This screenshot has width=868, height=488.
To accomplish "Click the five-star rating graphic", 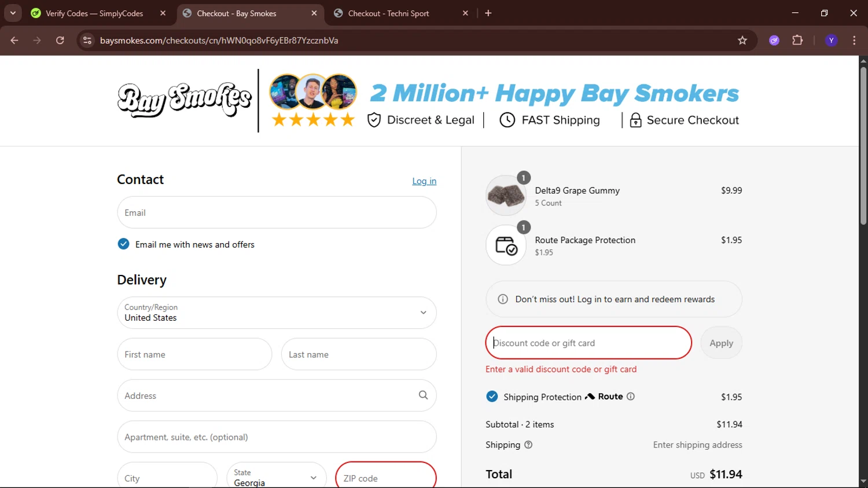I will click(x=313, y=120).
